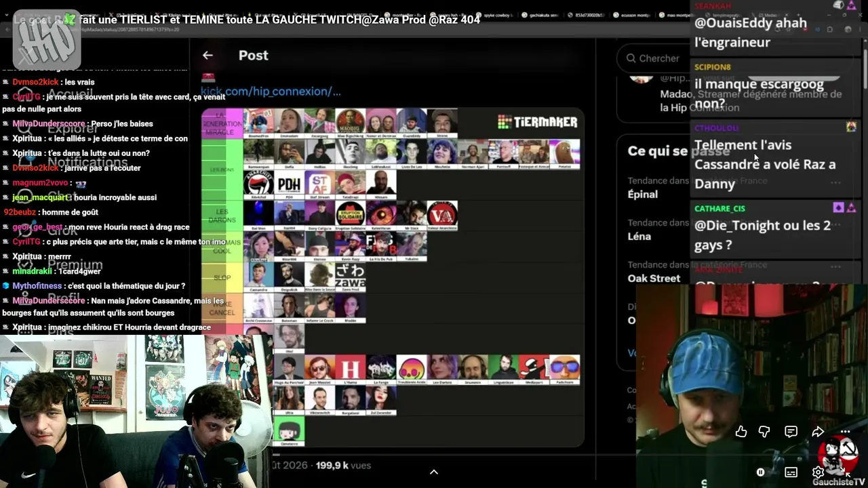Screen dimensions: 868x488
Task: Click the CTHOULOU live chat message
Action: point(776,157)
